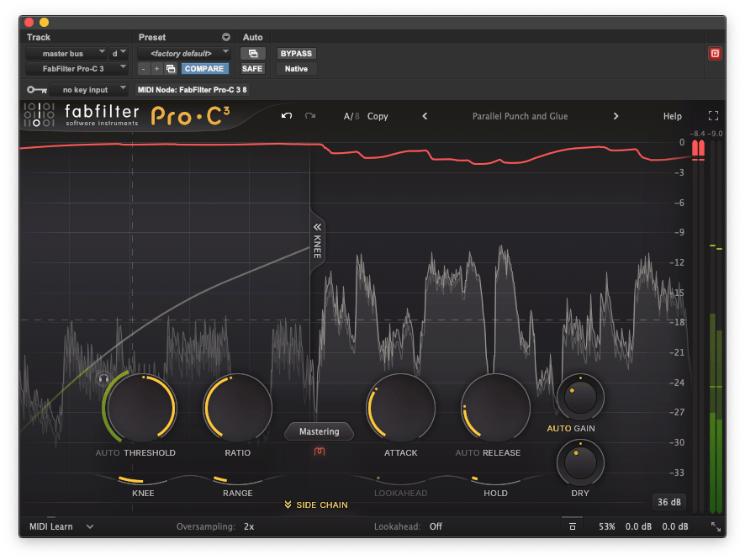
Task: Expand the SIDE CHAIN panel
Action: click(318, 505)
